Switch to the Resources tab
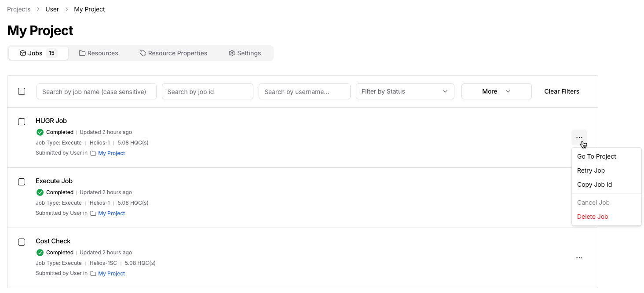This screenshot has height=293, width=644. pyautogui.click(x=99, y=53)
